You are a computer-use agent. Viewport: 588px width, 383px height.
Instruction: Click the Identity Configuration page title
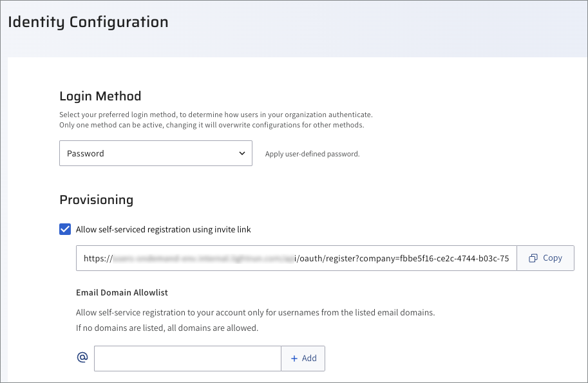88,22
